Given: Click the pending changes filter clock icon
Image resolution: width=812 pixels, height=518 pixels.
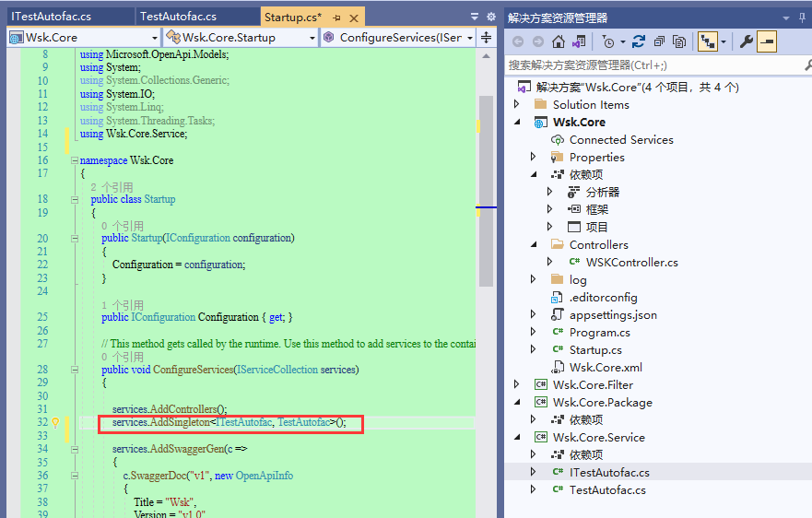Looking at the screenshot, I should 608,41.
